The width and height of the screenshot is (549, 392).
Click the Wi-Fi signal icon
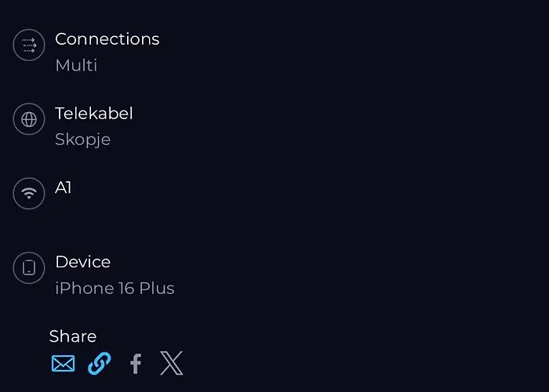29,193
